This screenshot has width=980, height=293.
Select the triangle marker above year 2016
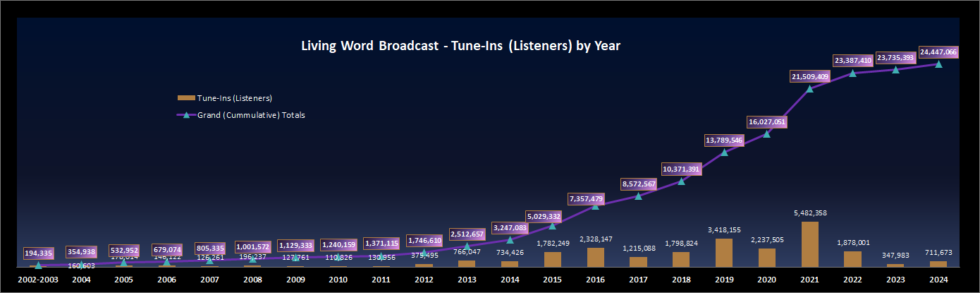tap(595, 205)
